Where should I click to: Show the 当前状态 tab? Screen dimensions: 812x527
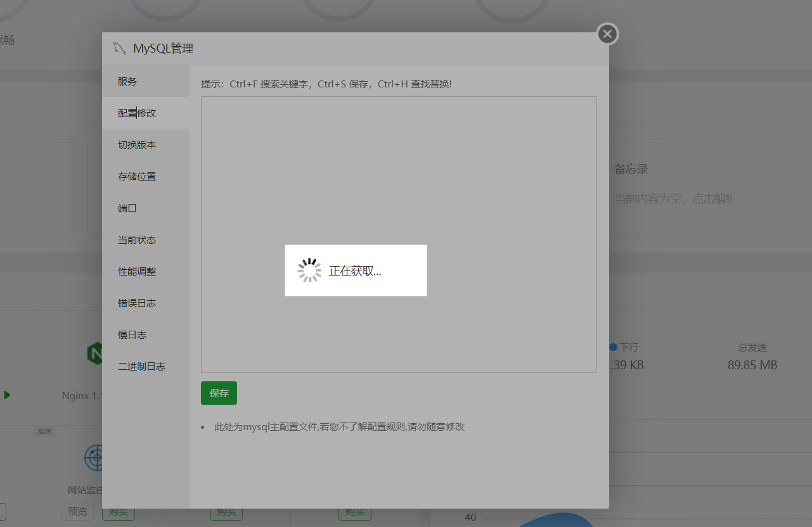point(146,240)
